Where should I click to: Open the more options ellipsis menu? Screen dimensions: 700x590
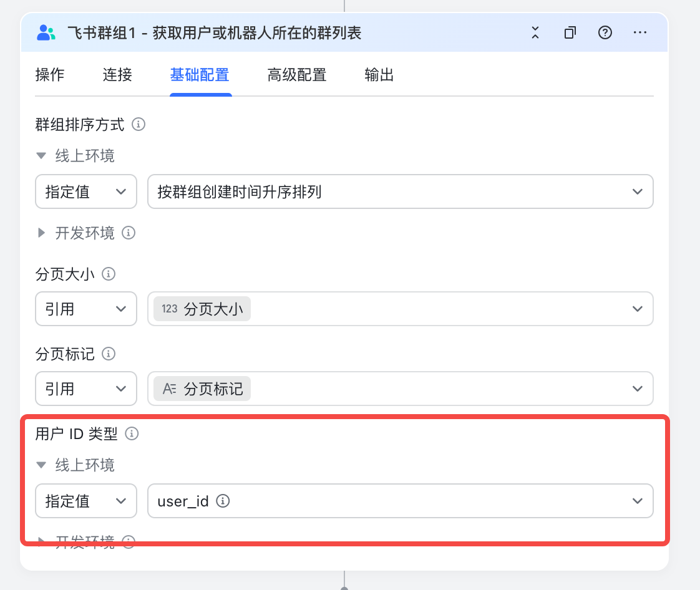coord(639,32)
